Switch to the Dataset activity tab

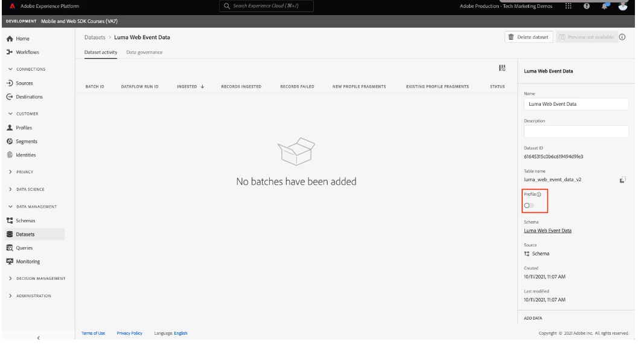click(x=101, y=52)
